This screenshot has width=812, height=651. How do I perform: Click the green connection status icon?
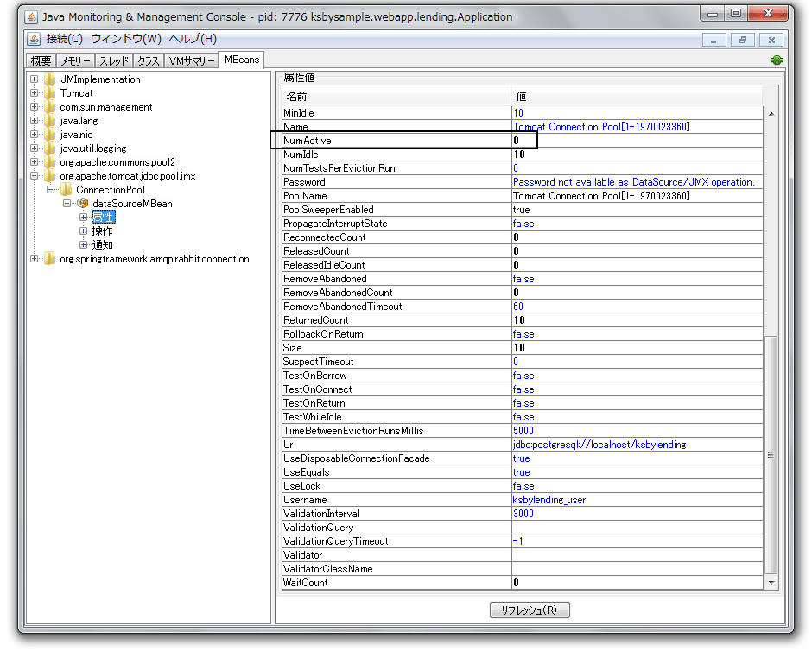[x=776, y=60]
